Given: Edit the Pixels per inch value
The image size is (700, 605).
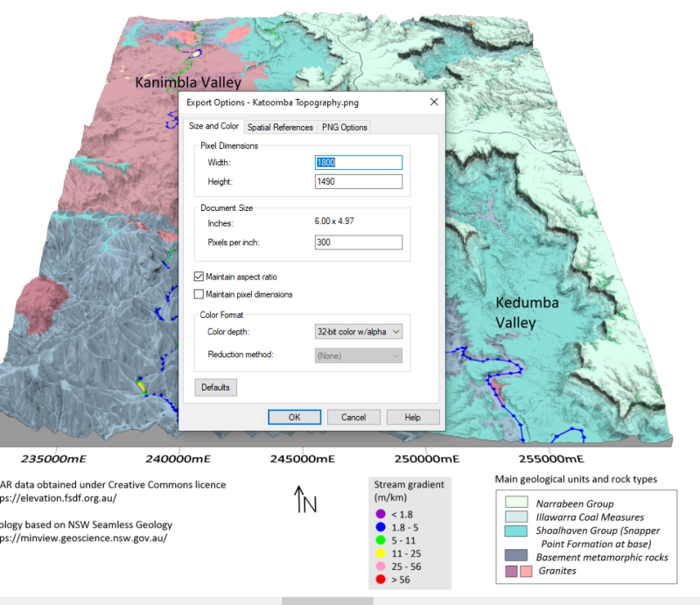Looking at the screenshot, I should tap(357, 242).
